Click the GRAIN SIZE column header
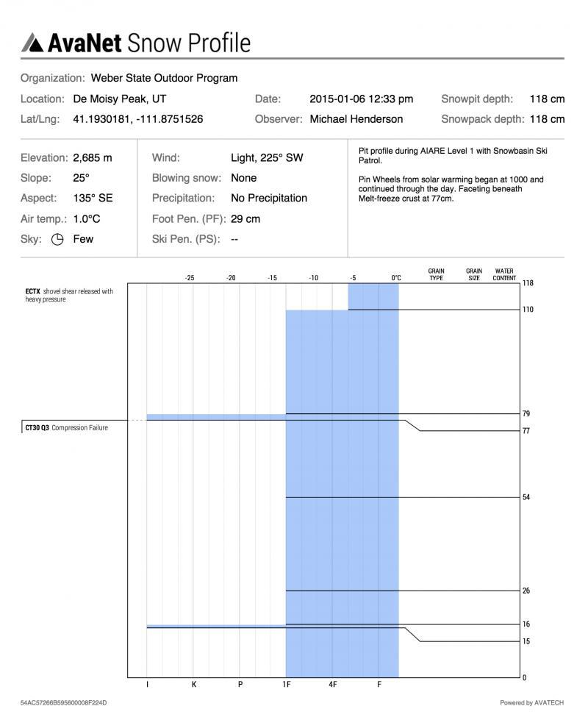This screenshot has height=720, width=588. click(x=474, y=274)
